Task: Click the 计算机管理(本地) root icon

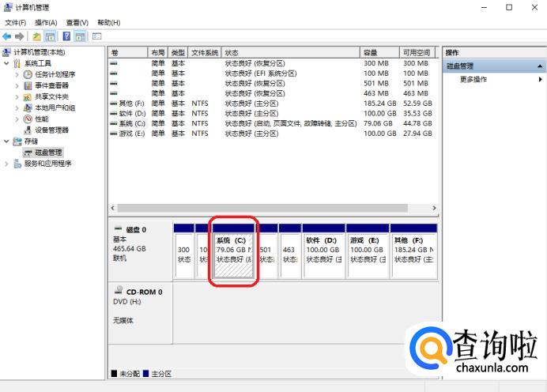Action: (6, 52)
